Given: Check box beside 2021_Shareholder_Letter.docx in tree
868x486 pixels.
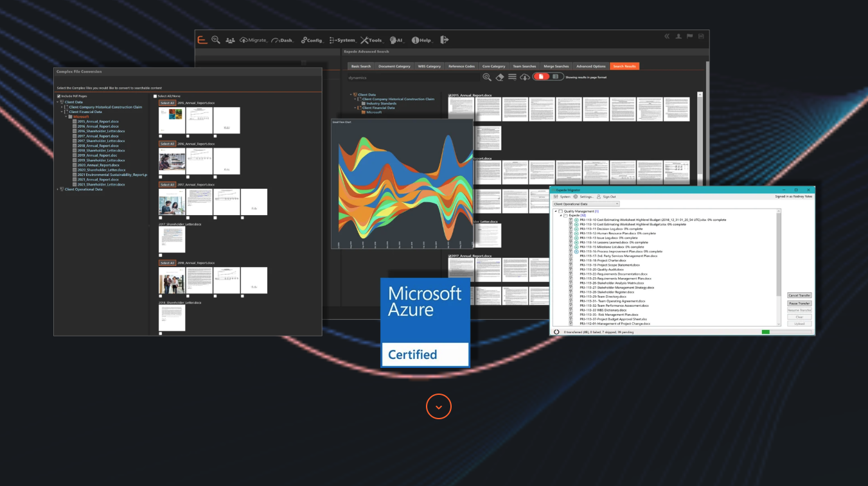Looking at the screenshot, I should coord(75,184).
